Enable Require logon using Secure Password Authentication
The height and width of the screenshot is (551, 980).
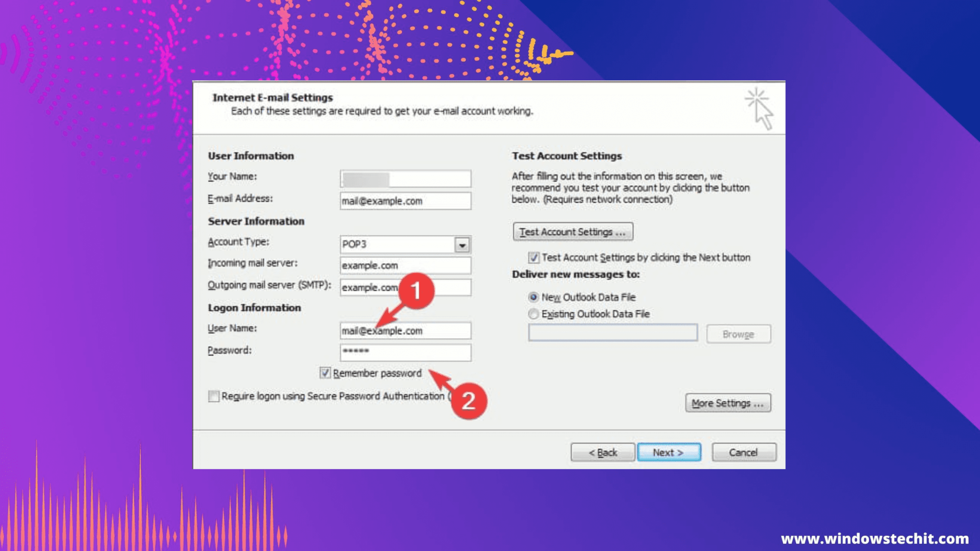click(x=214, y=396)
